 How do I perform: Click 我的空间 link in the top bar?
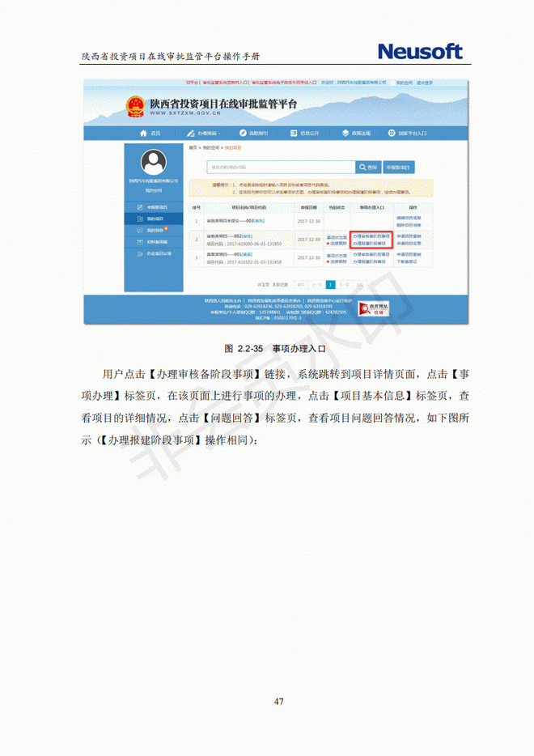click(x=405, y=83)
